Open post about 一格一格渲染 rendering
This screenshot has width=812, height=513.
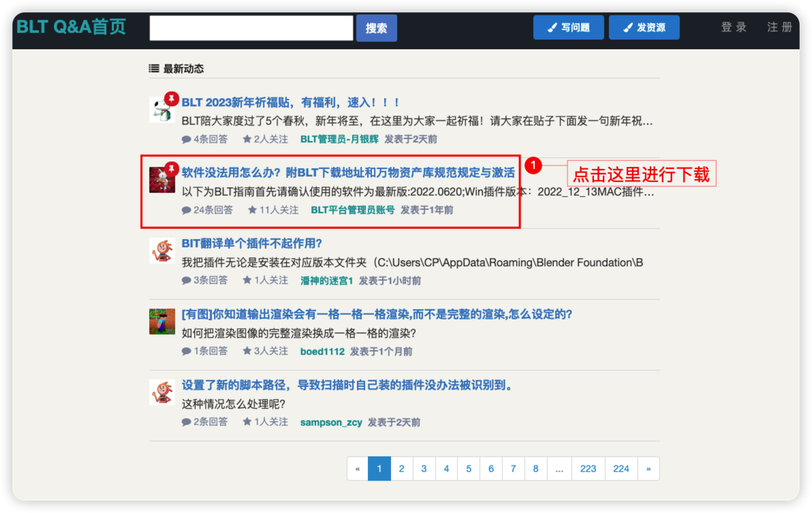coord(377,314)
